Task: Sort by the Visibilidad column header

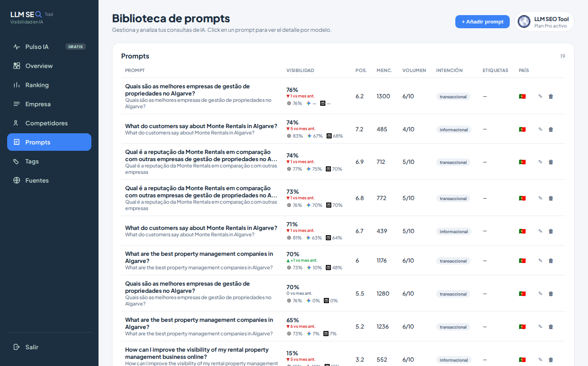Action: [300, 70]
